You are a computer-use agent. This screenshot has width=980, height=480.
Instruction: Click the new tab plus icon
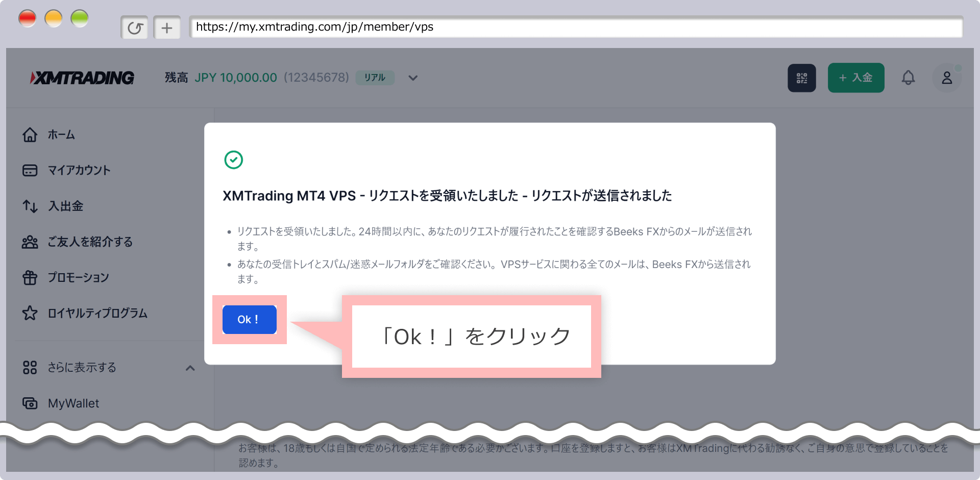(167, 27)
